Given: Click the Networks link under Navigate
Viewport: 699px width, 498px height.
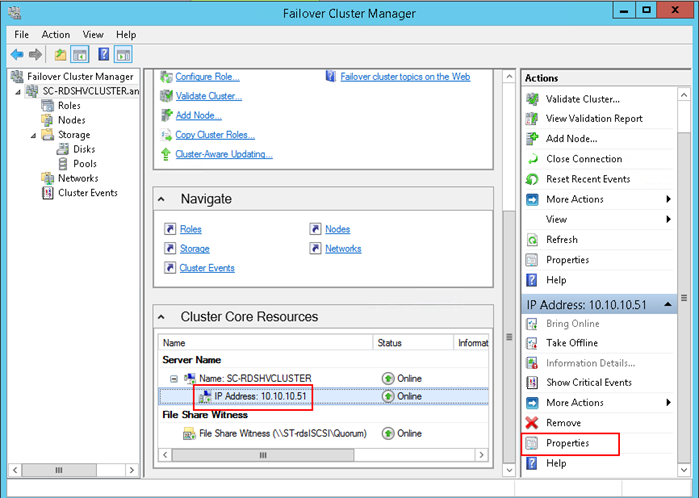Looking at the screenshot, I should click(x=343, y=249).
